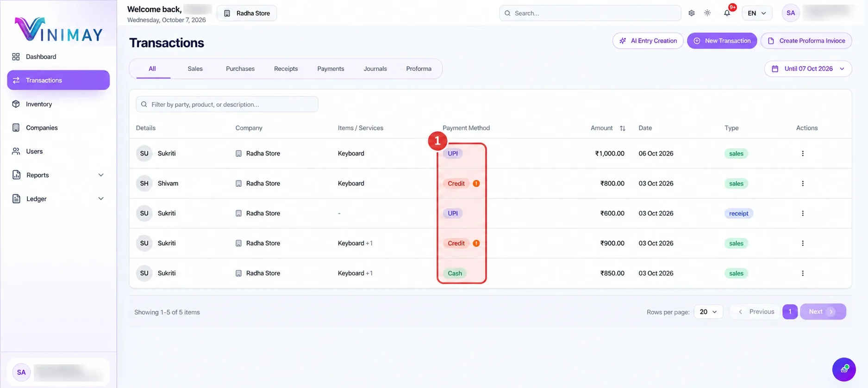The height and width of the screenshot is (388, 868).
Task: Click the SU avatar in the ₹1,000.00 row
Action: (144, 154)
